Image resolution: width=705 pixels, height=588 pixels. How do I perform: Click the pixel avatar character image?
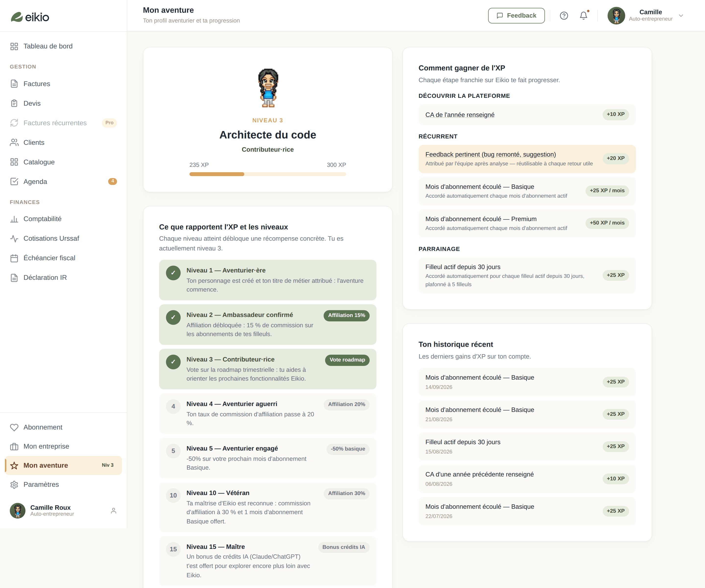pos(268,88)
